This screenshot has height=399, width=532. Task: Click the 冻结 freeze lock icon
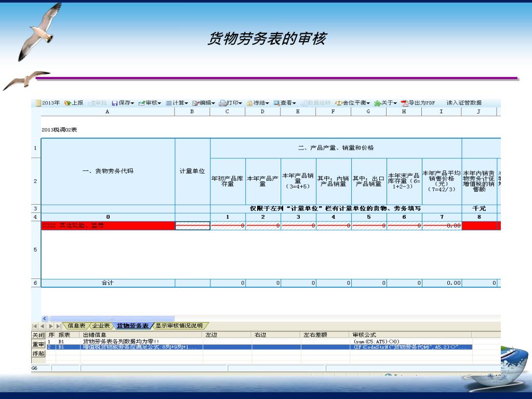tap(250, 103)
